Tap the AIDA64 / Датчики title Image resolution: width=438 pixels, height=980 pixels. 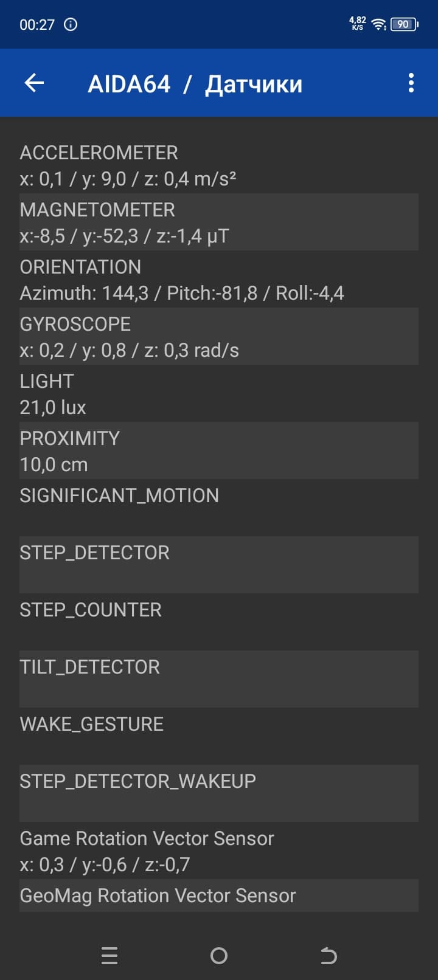click(x=195, y=84)
